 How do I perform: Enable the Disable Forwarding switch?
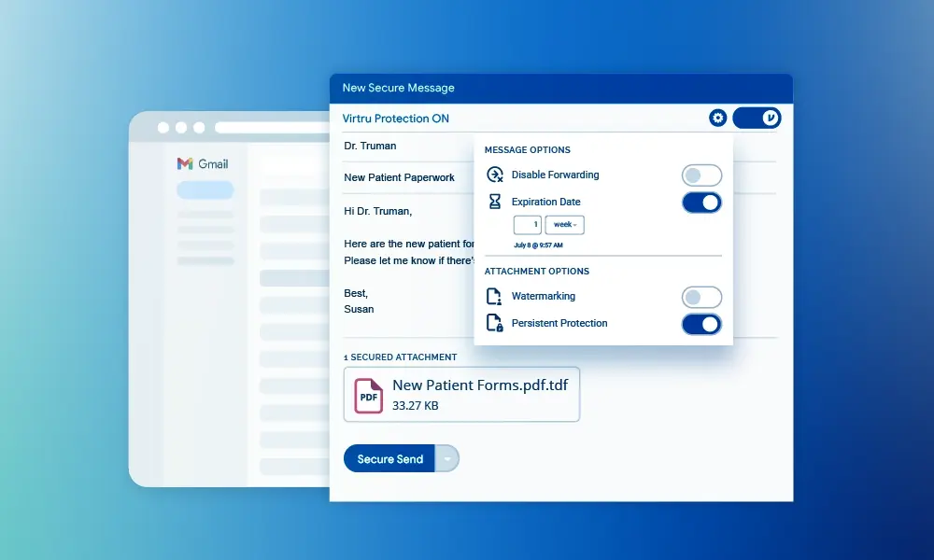[x=701, y=175]
